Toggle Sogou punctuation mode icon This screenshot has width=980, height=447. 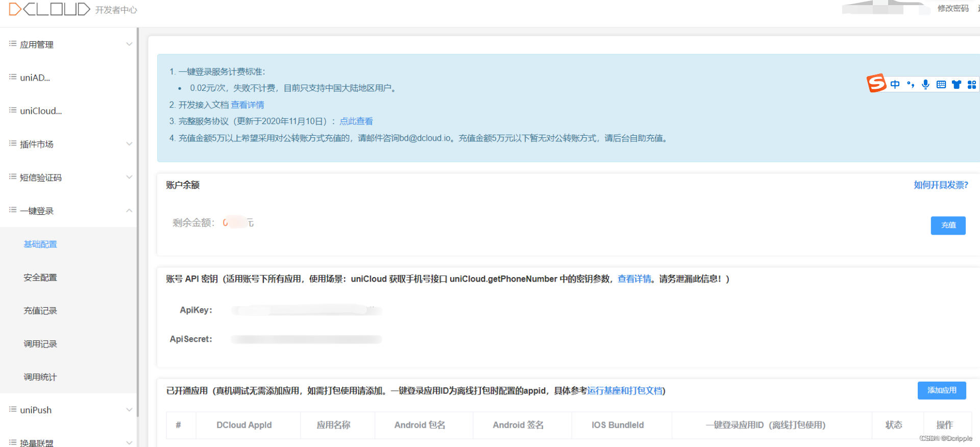[911, 84]
